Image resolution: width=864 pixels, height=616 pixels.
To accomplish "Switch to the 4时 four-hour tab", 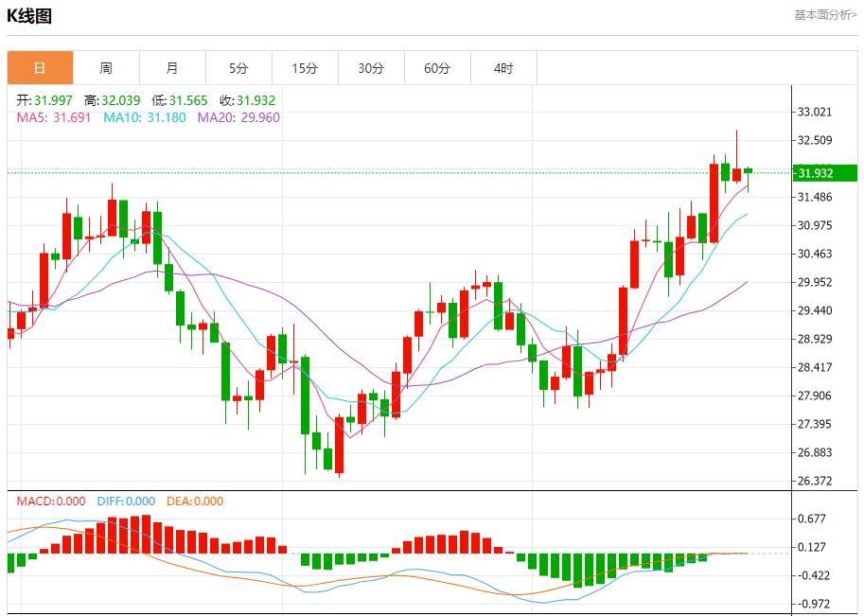I will [x=503, y=68].
